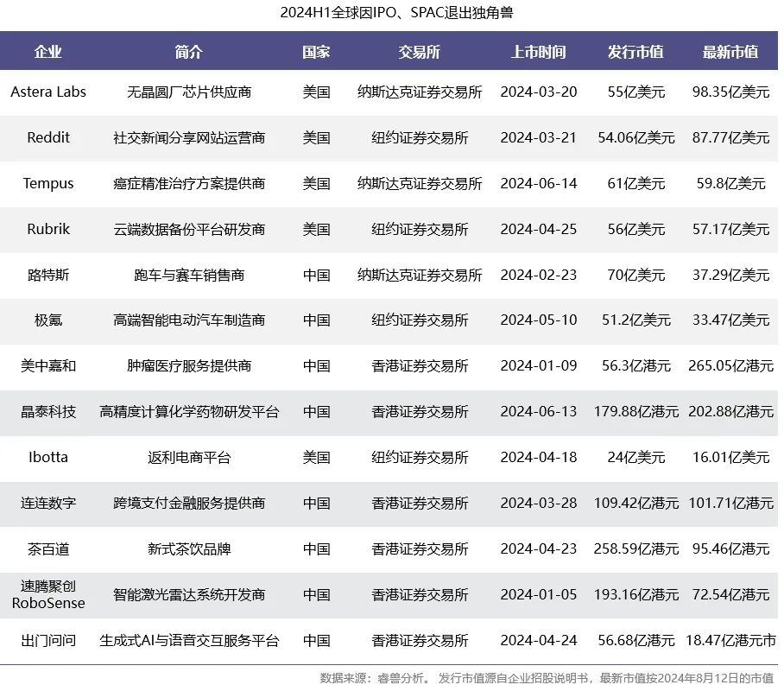Select the '路特斯' company cell

coord(48,275)
